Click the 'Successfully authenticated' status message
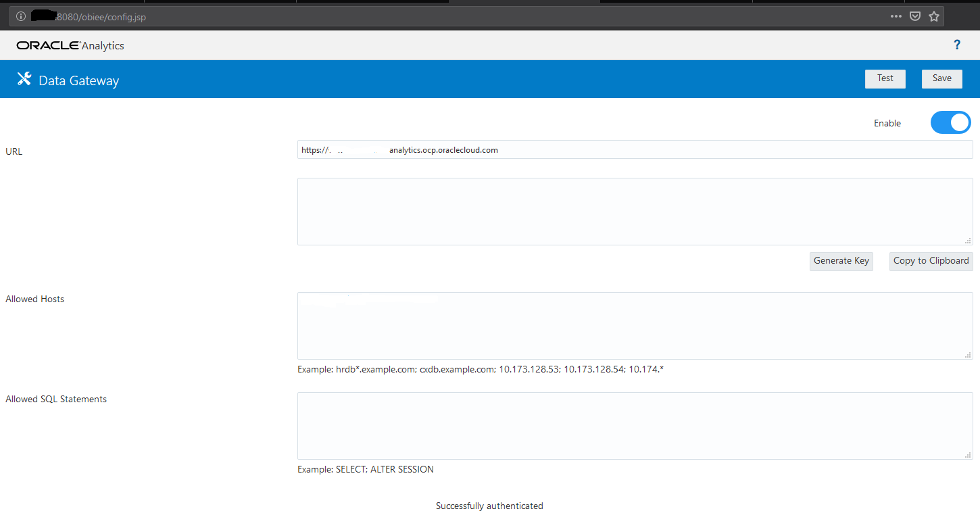The image size is (980, 530). [489, 506]
